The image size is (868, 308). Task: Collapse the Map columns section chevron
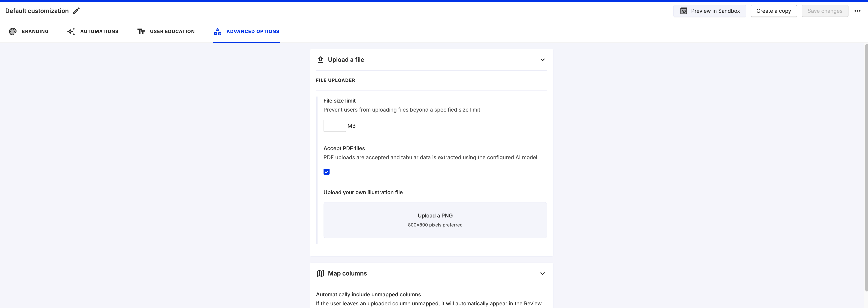pyautogui.click(x=542, y=274)
